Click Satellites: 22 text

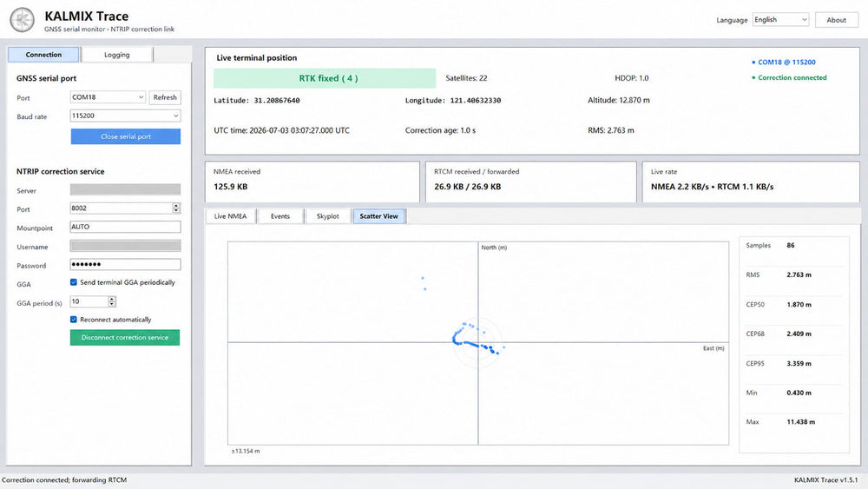coord(467,78)
